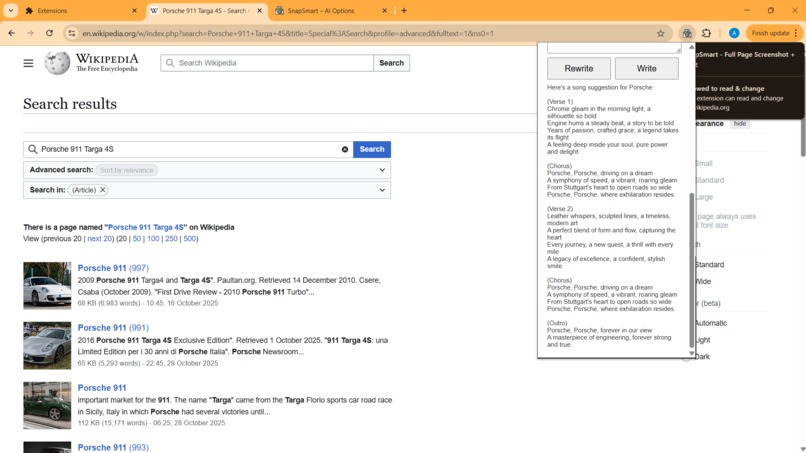
Task: Select the Automatic color option
Action: pos(710,323)
